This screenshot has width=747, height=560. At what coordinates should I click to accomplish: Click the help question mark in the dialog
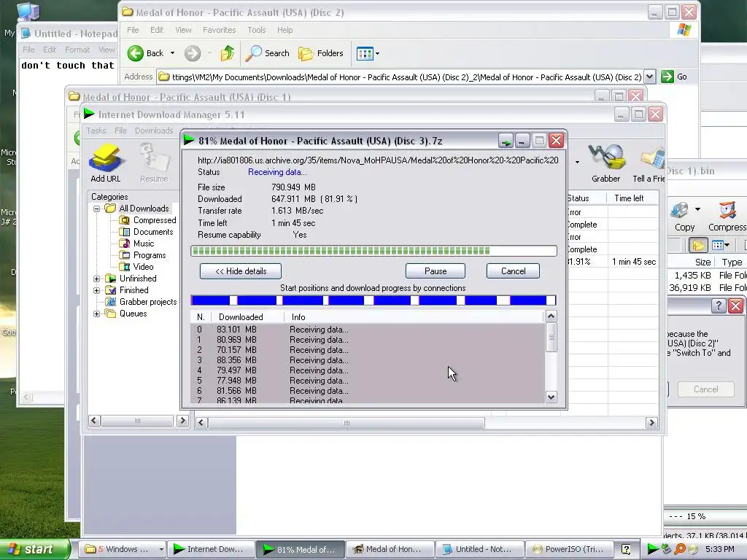pos(718,306)
